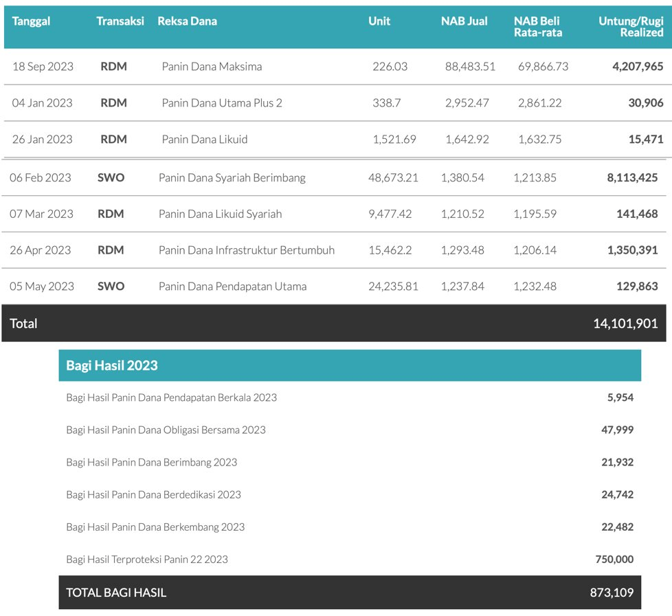Click the 750,000 profit share amount
The image size is (672, 616).
tap(614, 560)
